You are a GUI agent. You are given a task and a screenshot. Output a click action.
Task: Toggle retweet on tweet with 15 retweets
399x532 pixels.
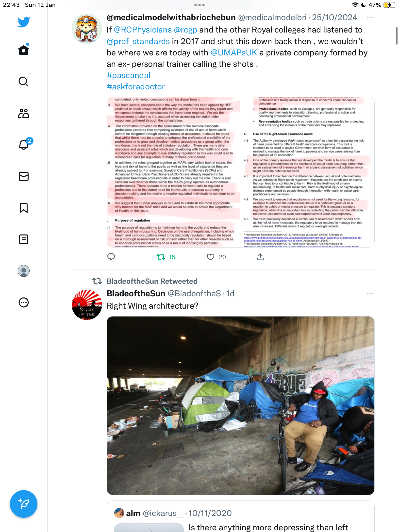[x=161, y=257]
